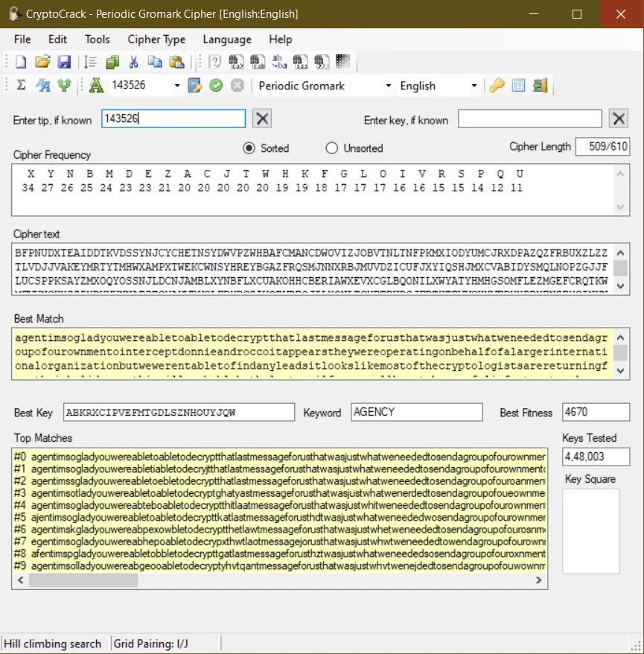Select top match row #0
Image resolution: width=644 pixels, height=654 pixels.
280,457
